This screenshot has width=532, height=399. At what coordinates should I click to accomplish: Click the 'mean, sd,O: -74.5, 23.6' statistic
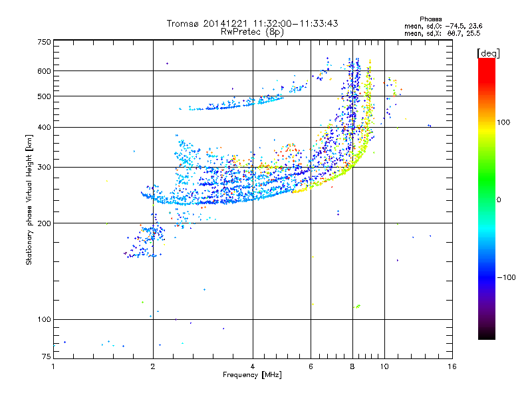tap(443, 26)
